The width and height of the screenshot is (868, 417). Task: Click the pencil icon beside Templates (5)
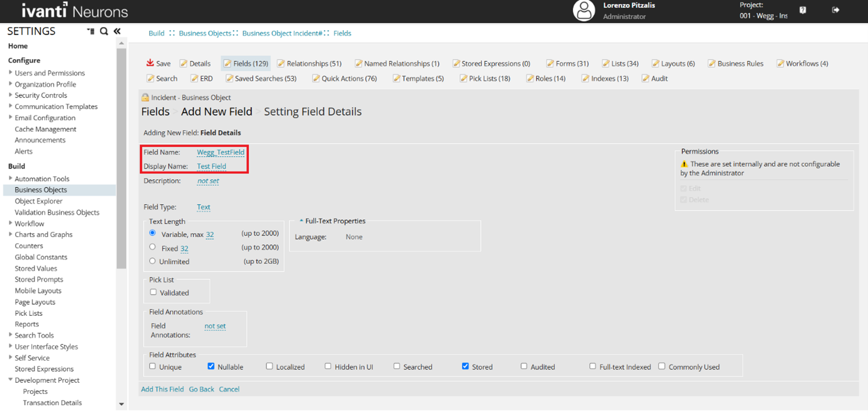pyautogui.click(x=396, y=78)
